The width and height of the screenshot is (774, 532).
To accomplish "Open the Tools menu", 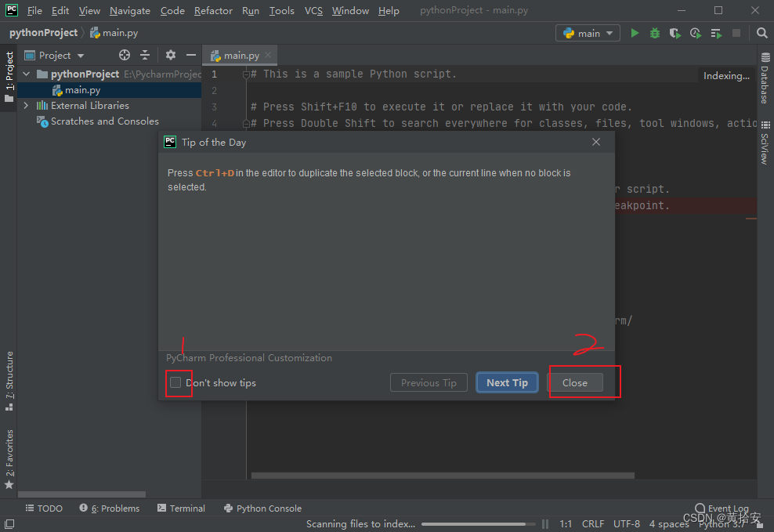I will (x=281, y=10).
